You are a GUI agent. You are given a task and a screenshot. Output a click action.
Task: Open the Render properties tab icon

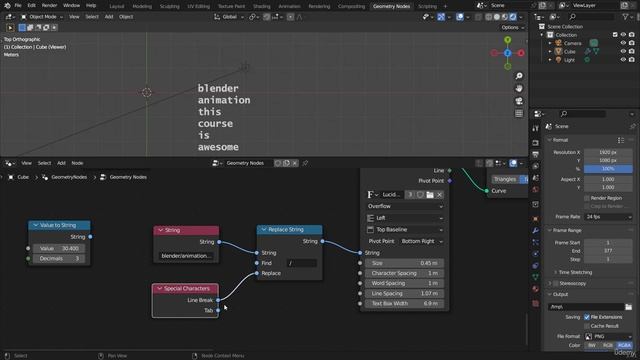coord(536,143)
